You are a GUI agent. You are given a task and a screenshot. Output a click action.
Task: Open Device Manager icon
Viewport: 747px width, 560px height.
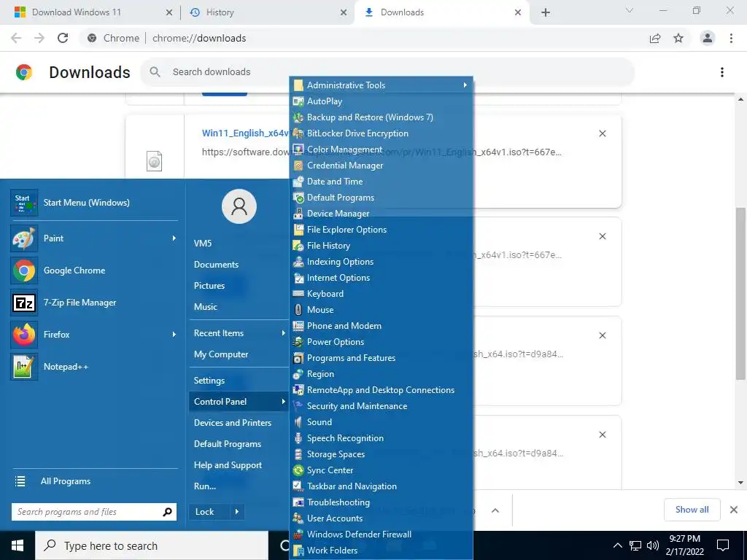(x=298, y=214)
